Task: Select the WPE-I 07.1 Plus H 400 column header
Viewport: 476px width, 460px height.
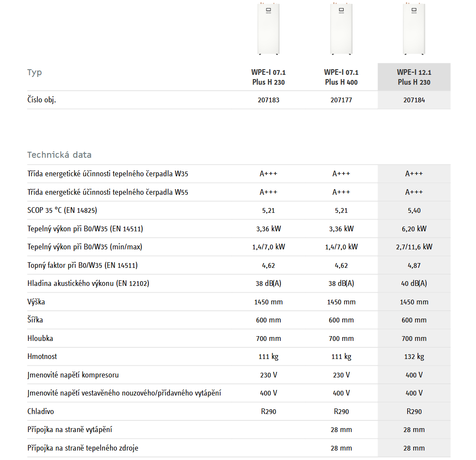Action: pyautogui.click(x=341, y=77)
